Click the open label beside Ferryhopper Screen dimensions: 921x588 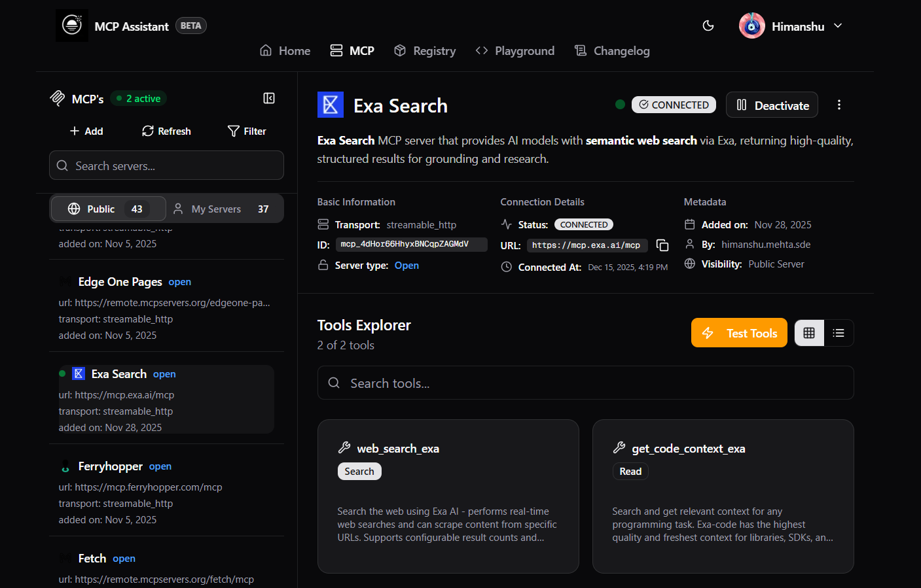pyautogui.click(x=160, y=466)
